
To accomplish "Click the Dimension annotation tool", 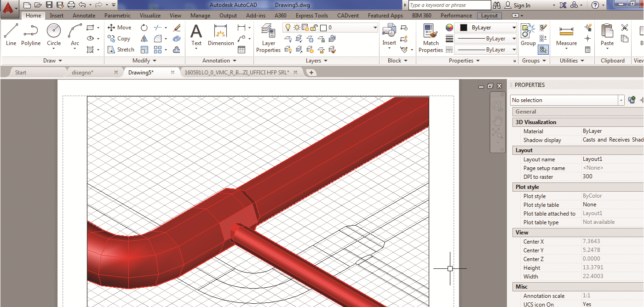I will pos(221,36).
